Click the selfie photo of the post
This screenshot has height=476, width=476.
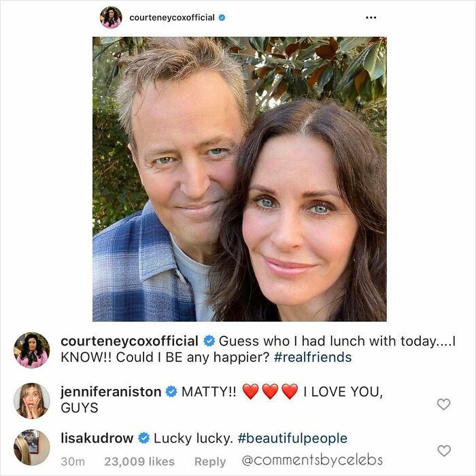239,179
